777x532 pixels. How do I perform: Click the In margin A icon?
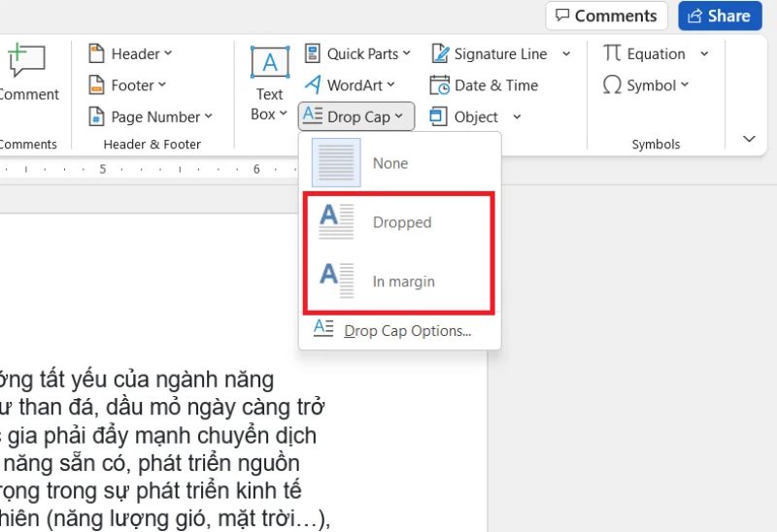pyautogui.click(x=336, y=281)
